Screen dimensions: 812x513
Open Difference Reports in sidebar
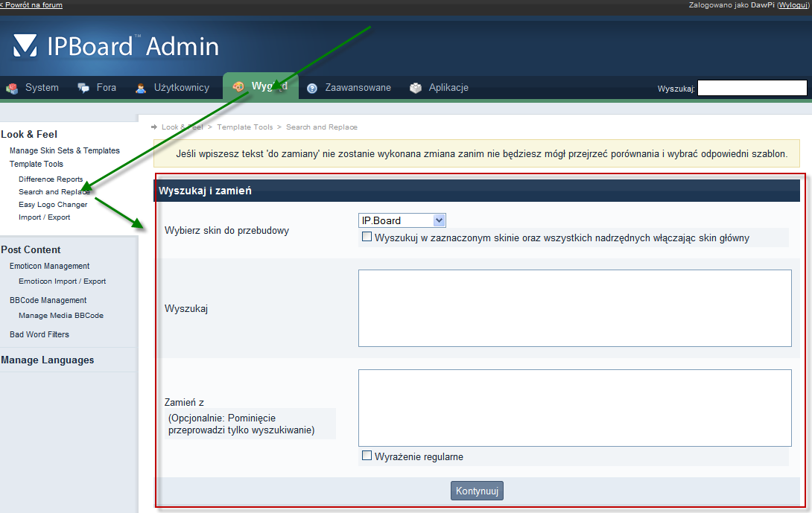click(x=51, y=179)
